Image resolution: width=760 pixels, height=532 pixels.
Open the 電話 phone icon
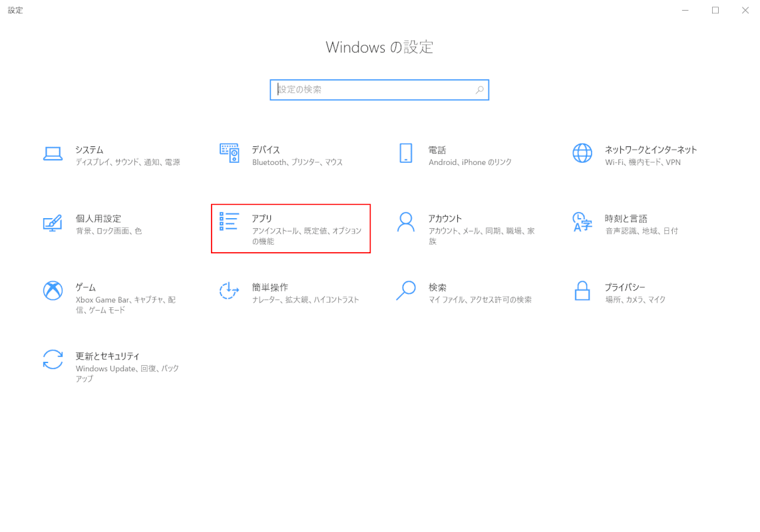[x=406, y=153]
